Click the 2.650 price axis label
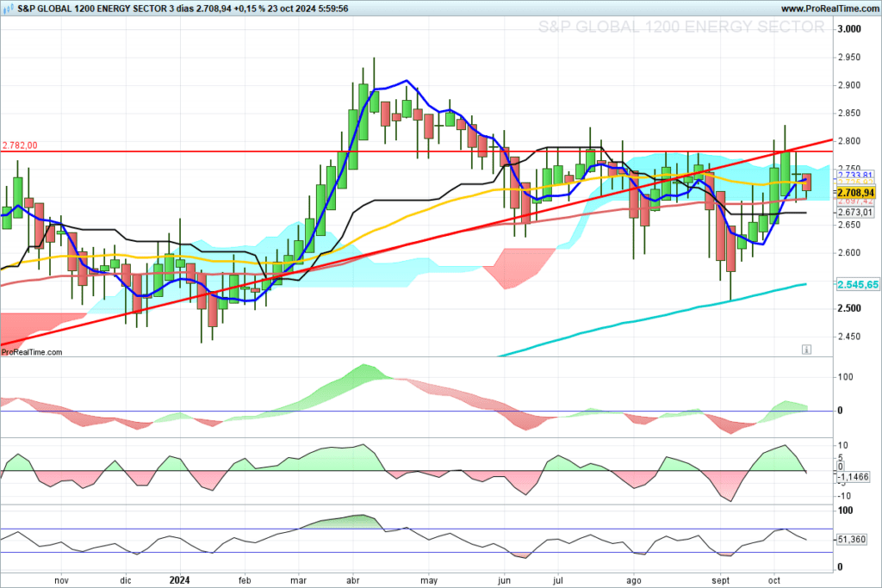 pos(849,225)
